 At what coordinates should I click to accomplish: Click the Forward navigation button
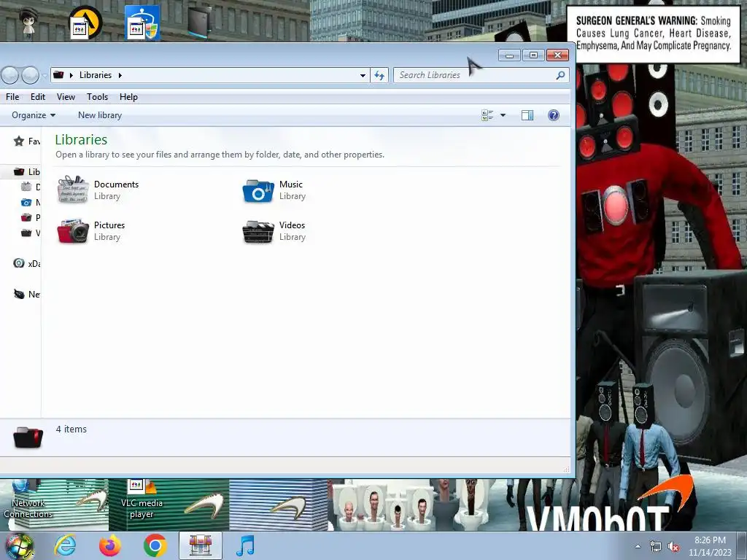[x=30, y=75]
